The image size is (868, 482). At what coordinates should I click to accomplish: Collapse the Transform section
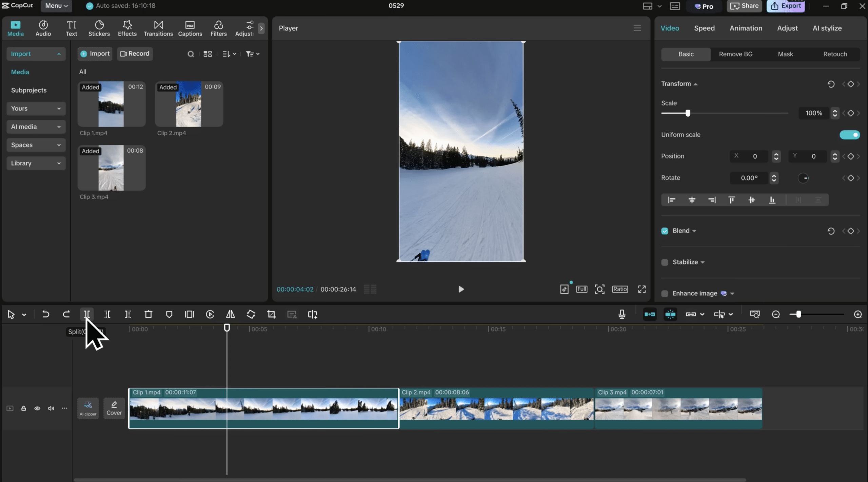695,83
